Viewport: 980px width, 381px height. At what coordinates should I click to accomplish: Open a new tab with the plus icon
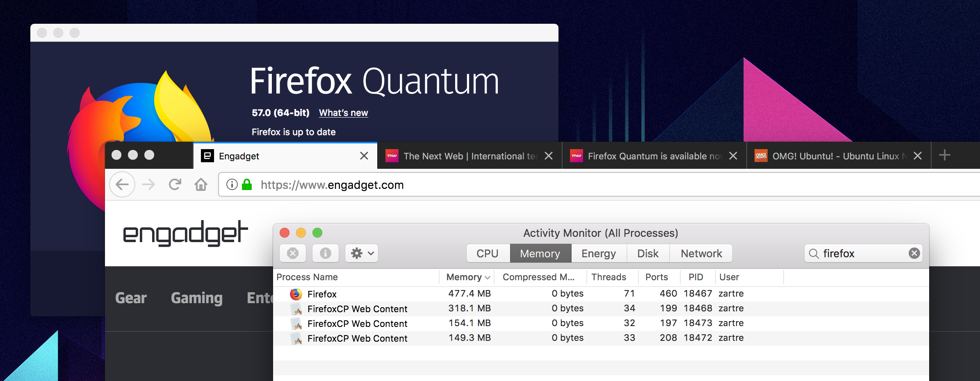tap(945, 155)
